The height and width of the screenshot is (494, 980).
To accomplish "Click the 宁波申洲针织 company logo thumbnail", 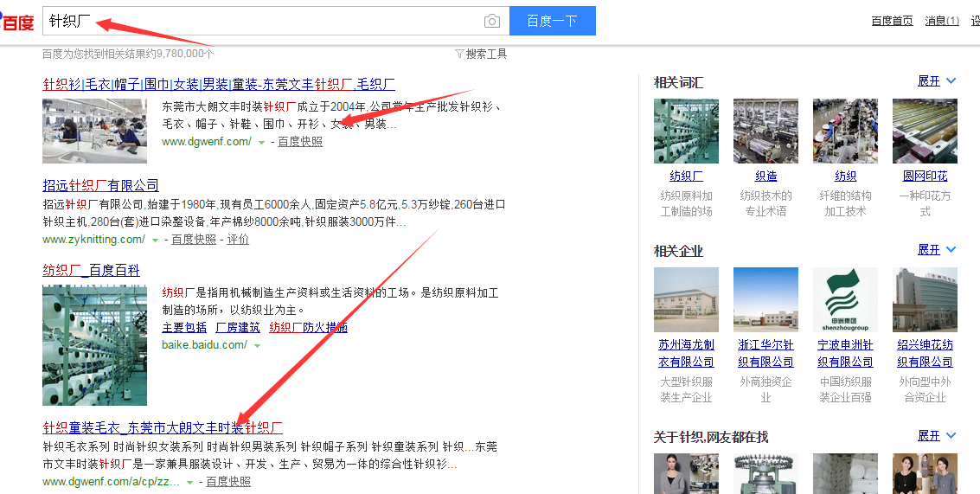I will [845, 299].
